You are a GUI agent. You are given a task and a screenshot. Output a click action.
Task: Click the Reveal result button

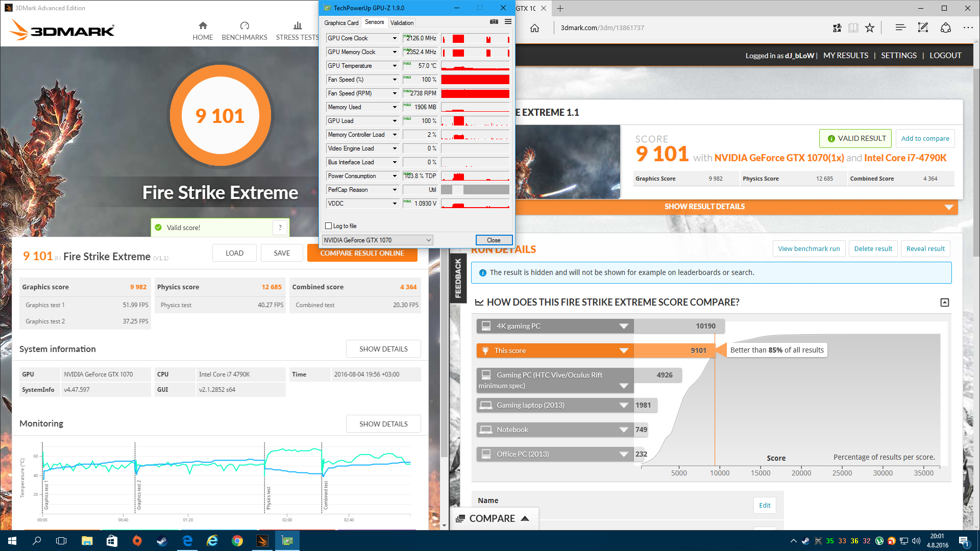pos(925,249)
